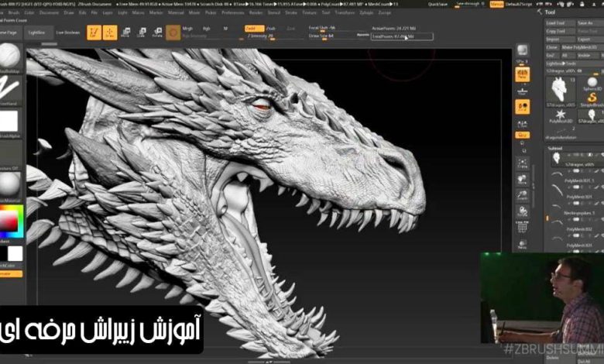
Task: Switch to the LightBox tab
Action: [37, 33]
